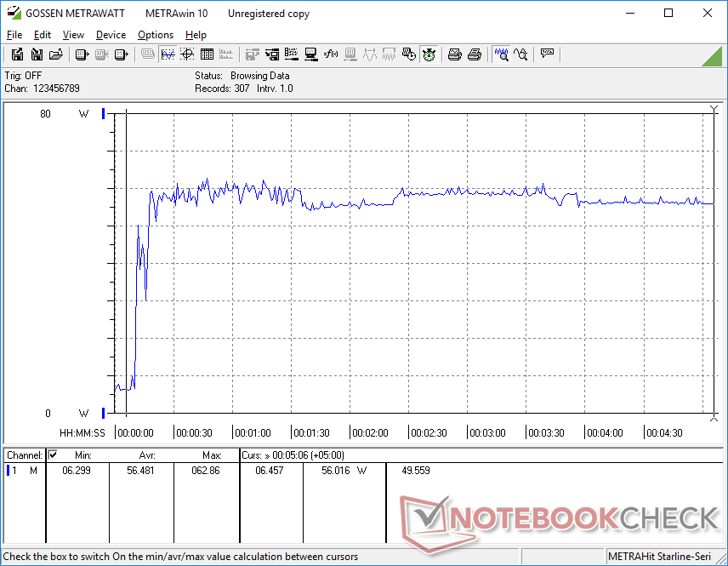Click the first meter-with-arrow read device icon
728x566 pixels.
pyautogui.click(x=82, y=54)
